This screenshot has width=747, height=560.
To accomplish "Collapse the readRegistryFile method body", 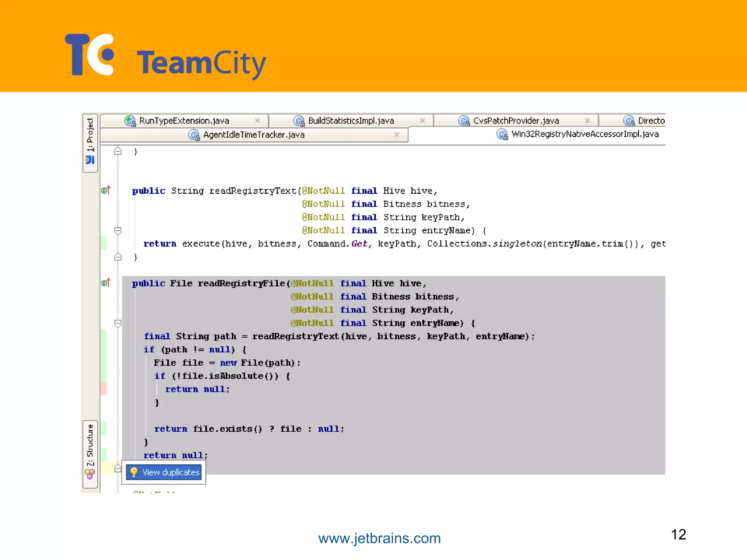I will [x=118, y=323].
